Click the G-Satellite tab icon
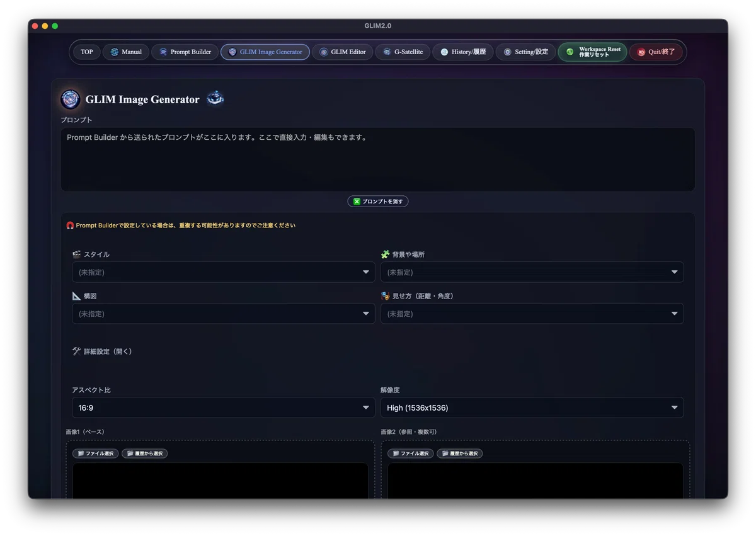This screenshot has width=756, height=536. (387, 52)
